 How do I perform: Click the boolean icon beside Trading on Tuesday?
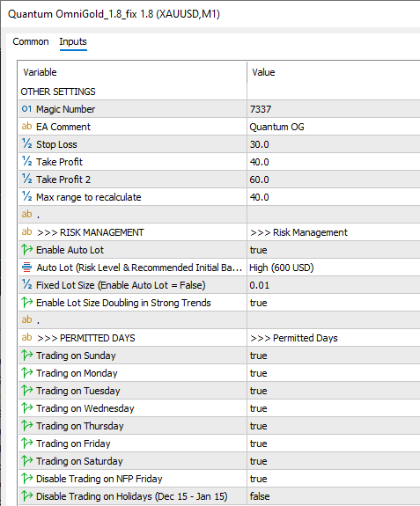(26, 390)
